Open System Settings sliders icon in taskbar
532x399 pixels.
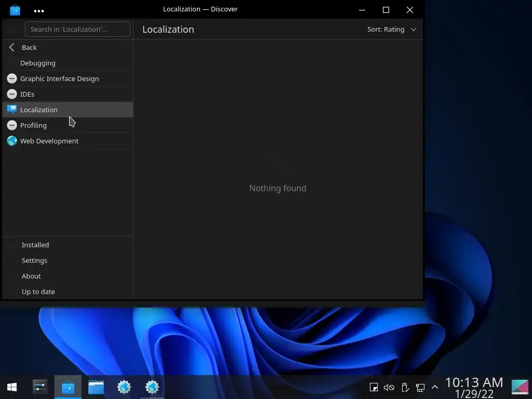tap(40, 387)
